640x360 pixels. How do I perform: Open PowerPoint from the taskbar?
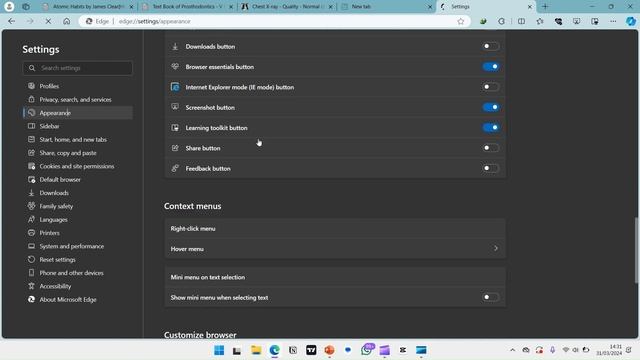coord(329,350)
